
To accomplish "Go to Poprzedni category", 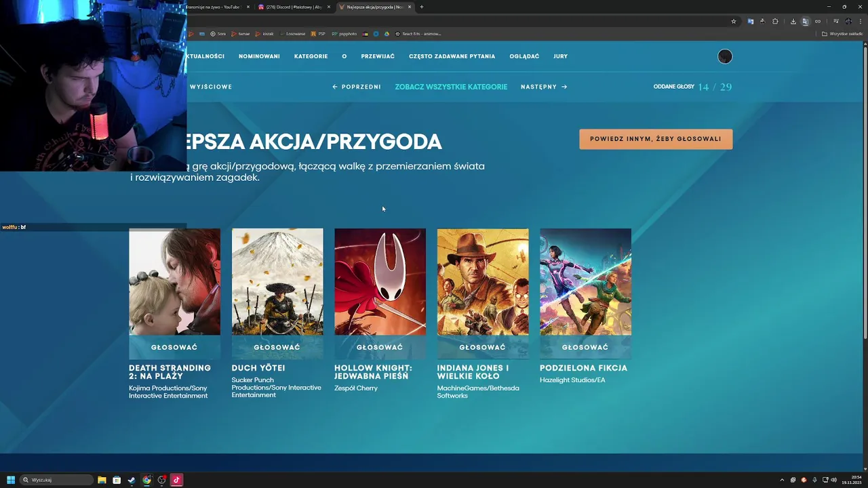I will (357, 87).
